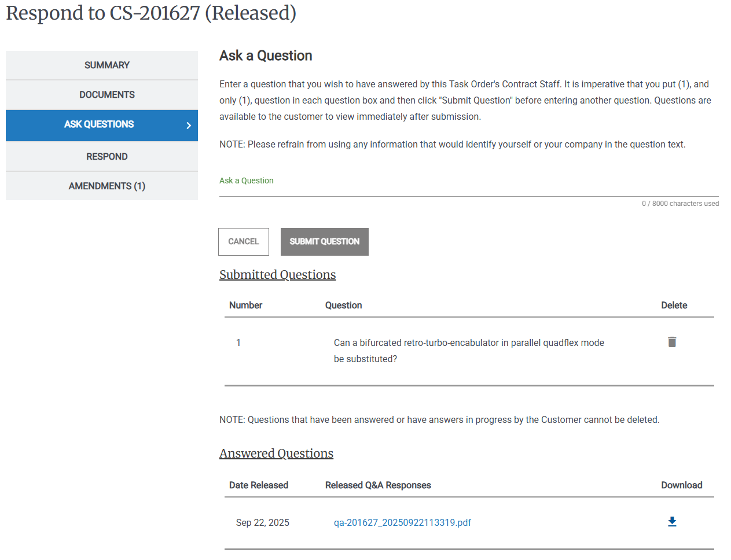Delete submitted question number 1
The width and height of the screenshot is (731, 560).
pyautogui.click(x=672, y=342)
